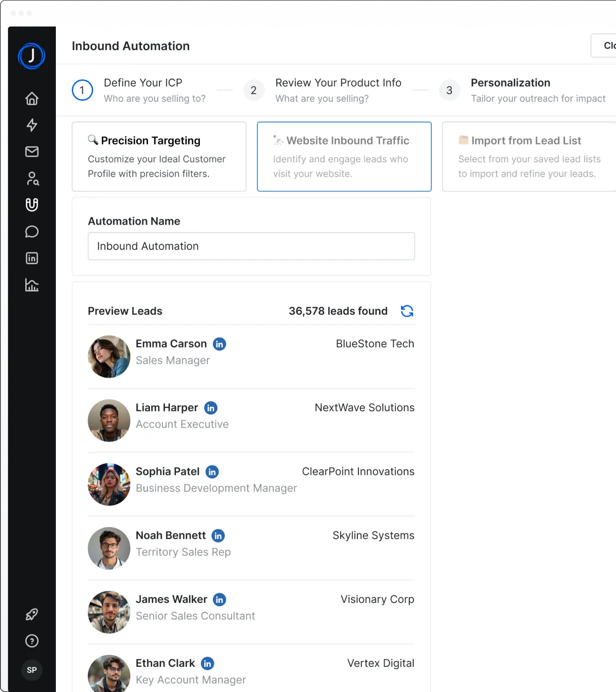Screen dimensions: 616x692
Task: Select the Website Inbound Traffic card
Action: click(344, 157)
